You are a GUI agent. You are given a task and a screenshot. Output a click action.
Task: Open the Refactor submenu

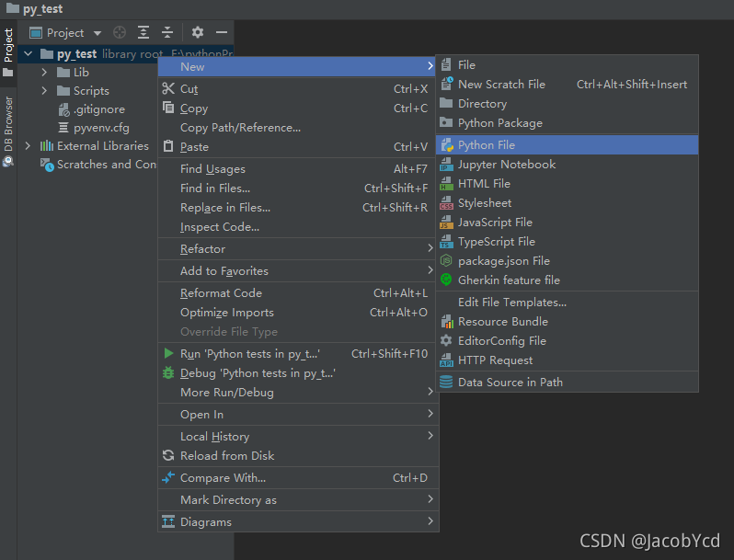point(298,249)
